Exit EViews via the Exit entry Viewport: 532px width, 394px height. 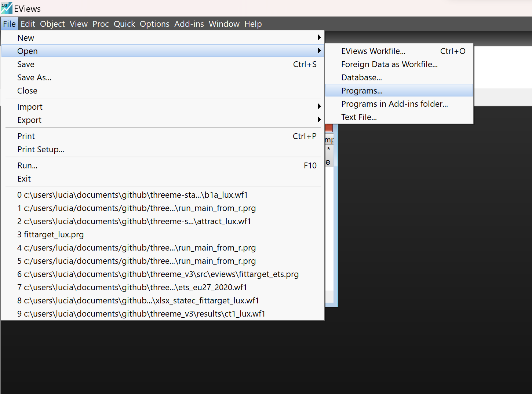tap(163, 179)
